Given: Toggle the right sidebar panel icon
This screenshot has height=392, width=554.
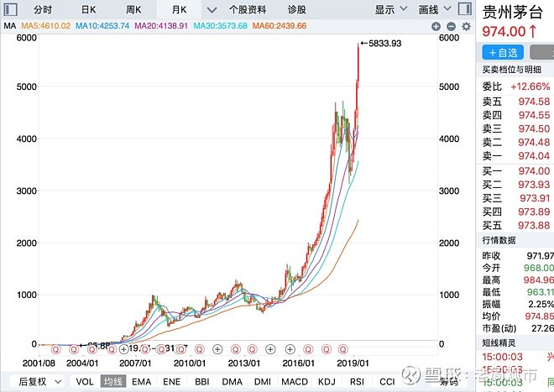Looking at the screenshot, I should tap(465, 9).
